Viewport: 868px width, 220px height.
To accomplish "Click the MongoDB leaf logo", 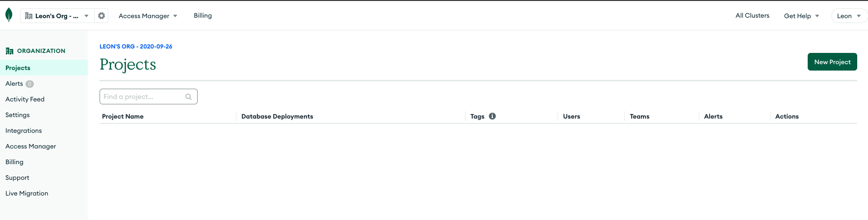I will [8, 15].
